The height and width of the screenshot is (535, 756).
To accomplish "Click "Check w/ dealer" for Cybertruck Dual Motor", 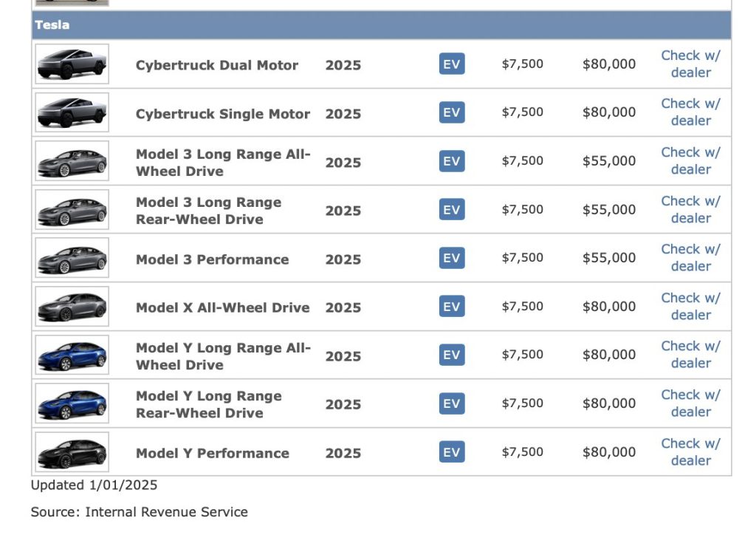I will click(x=690, y=64).
